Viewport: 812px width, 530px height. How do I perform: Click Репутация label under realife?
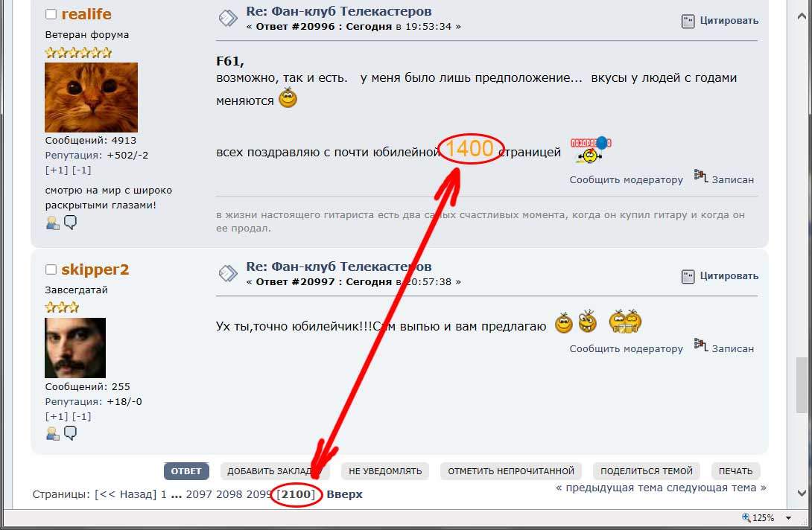pos(74,156)
